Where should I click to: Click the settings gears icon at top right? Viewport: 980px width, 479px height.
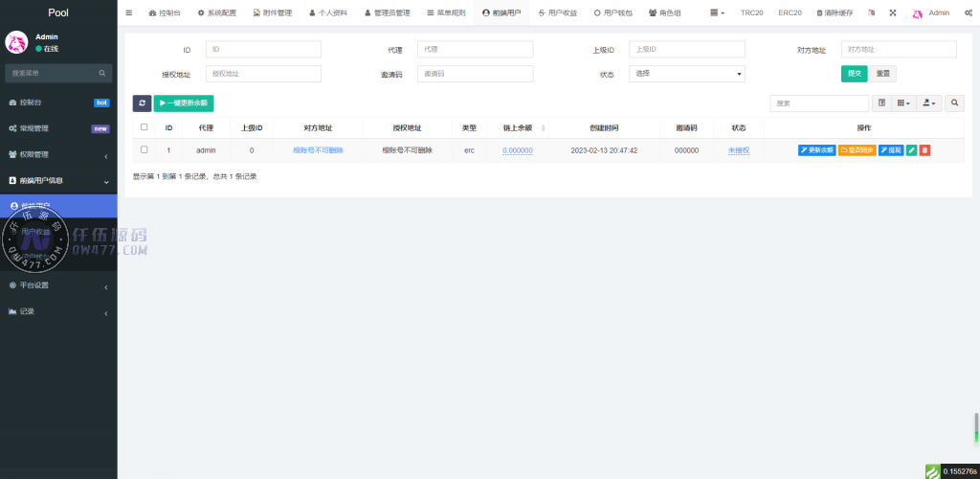(969, 13)
